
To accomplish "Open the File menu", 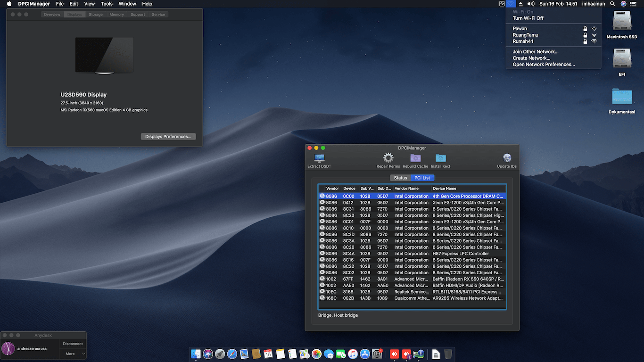I will 60,4.
